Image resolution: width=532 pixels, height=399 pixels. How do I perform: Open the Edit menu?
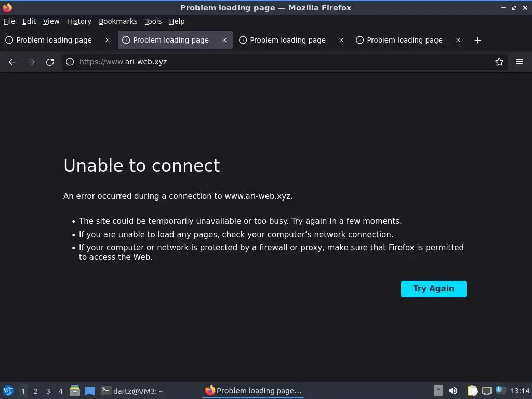coord(29,21)
